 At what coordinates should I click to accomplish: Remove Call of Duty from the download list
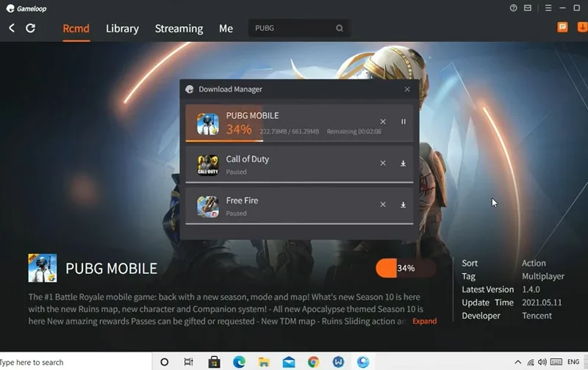[383, 163]
